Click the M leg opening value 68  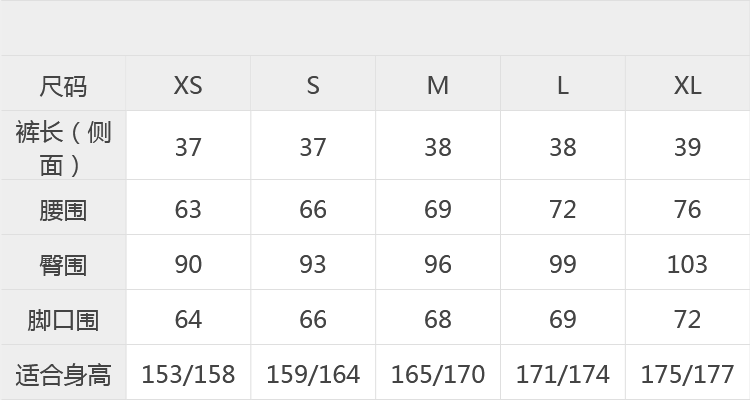coord(438,317)
